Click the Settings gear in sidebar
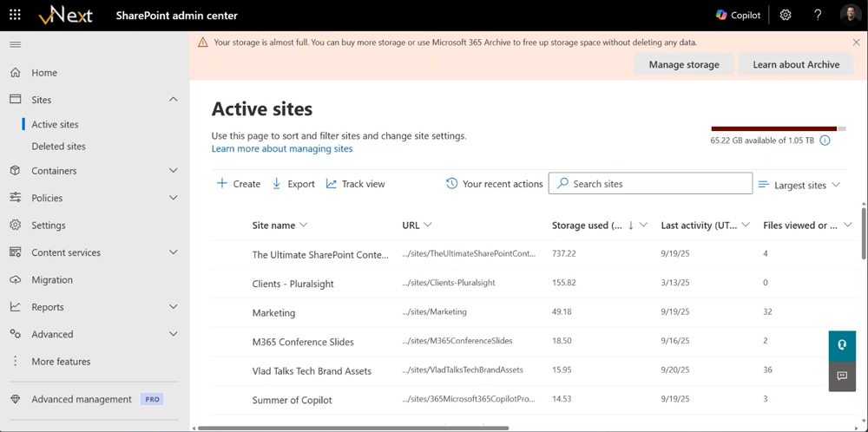The width and height of the screenshot is (868, 432). [16, 226]
